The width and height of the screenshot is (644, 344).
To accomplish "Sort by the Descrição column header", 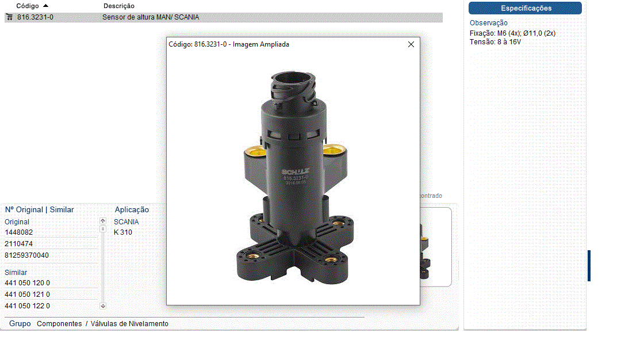I will point(118,6).
